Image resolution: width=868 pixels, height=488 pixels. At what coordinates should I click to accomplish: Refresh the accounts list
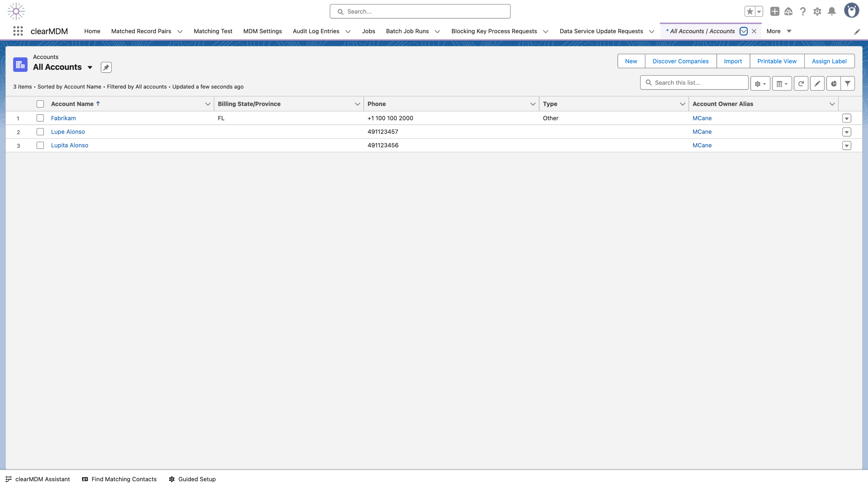tap(801, 83)
